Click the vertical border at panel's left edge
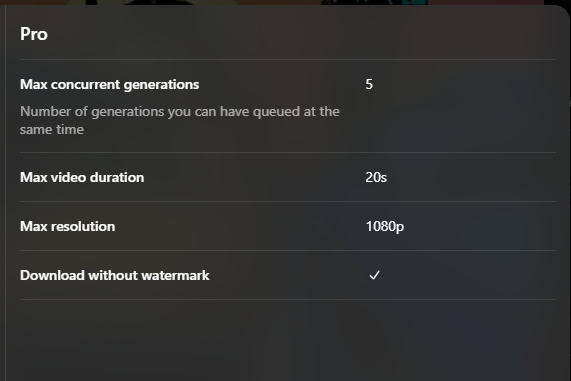Viewport: 571px width, 381px height. 5,193
